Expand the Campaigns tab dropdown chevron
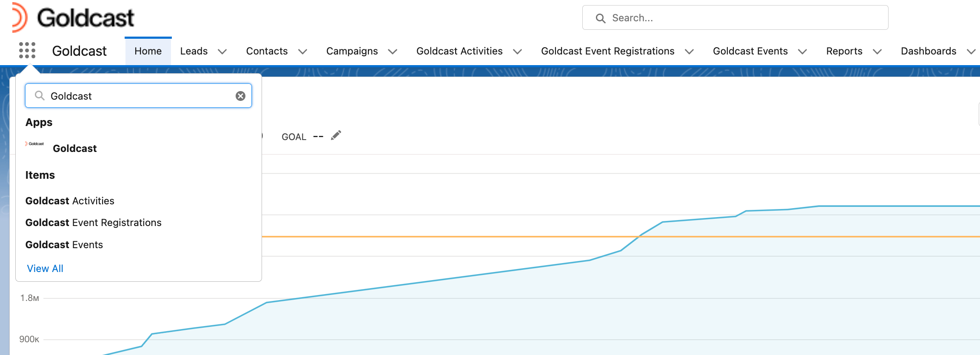This screenshot has width=980, height=355. pos(393,52)
